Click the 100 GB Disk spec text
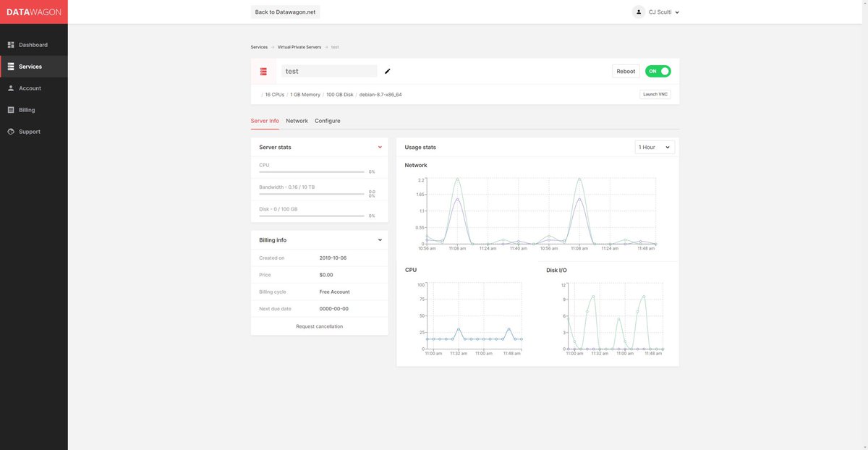The height and width of the screenshot is (450, 868). [x=339, y=94]
